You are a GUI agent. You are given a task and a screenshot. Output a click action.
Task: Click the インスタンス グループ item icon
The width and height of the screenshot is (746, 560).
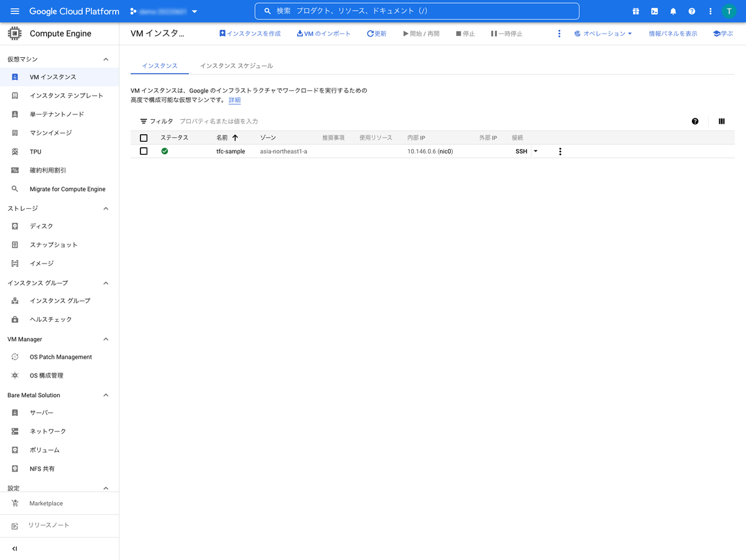pos(15,301)
